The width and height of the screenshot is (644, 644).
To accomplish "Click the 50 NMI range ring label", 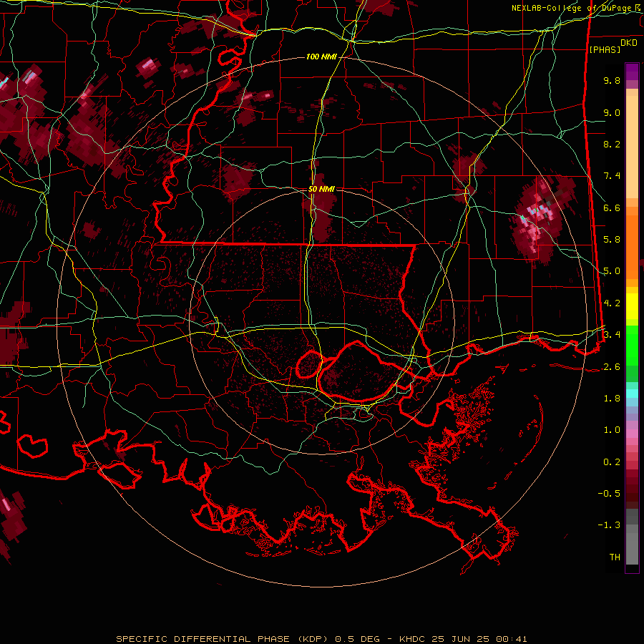I will coord(321,189).
